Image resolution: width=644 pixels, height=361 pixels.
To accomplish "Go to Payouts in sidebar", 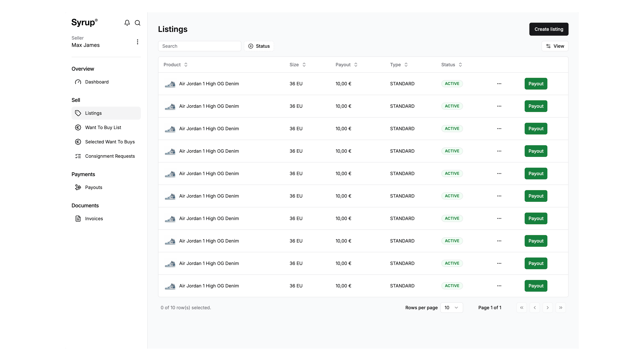I will click(x=94, y=187).
